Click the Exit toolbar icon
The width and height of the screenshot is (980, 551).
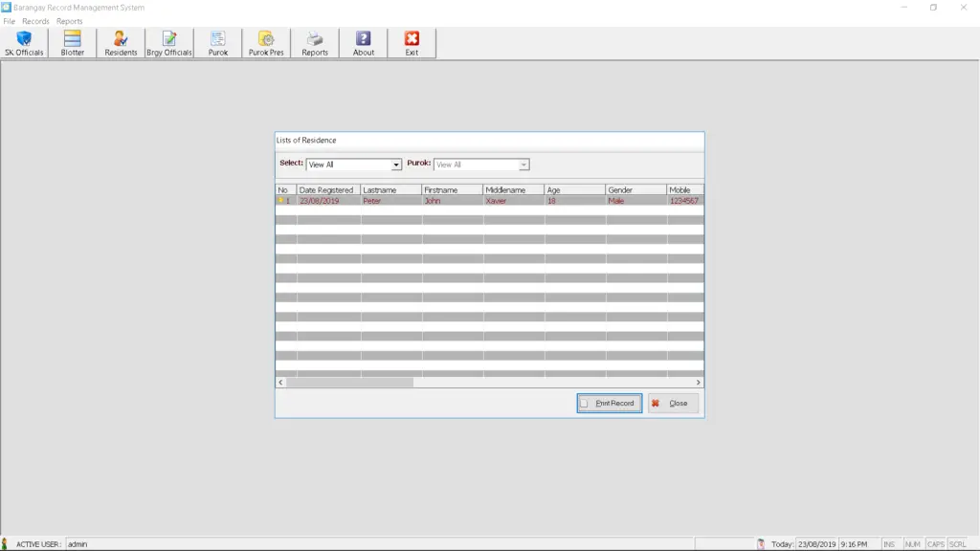(412, 42)
